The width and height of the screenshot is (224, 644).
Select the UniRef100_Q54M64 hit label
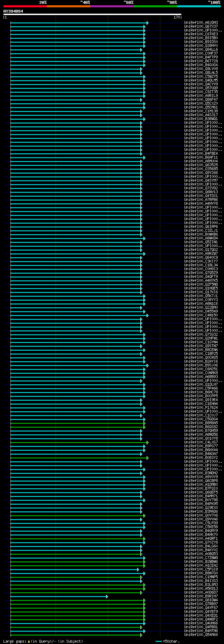201,635
